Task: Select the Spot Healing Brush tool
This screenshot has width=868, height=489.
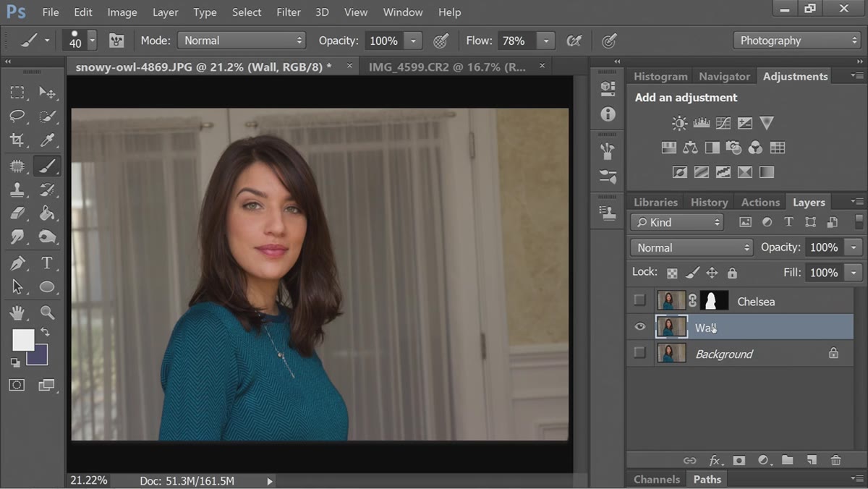Action: tap(17, 166)
